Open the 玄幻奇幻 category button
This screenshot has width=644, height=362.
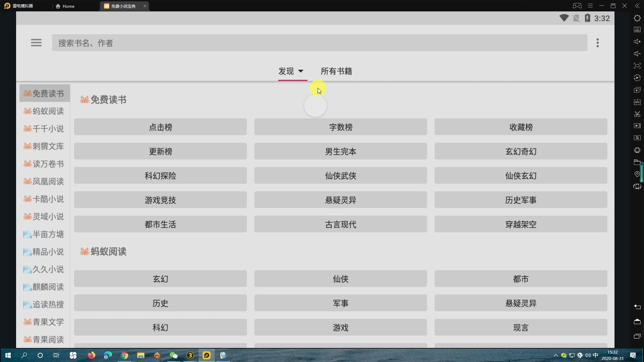[521, 152]
